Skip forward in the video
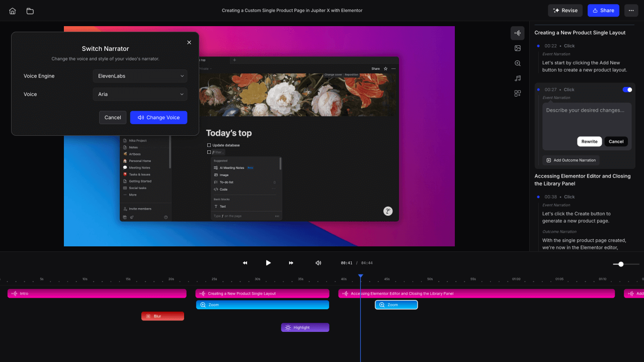Image resolution: width=644 pixels, height=362 pixels. (x=291, y=262)
